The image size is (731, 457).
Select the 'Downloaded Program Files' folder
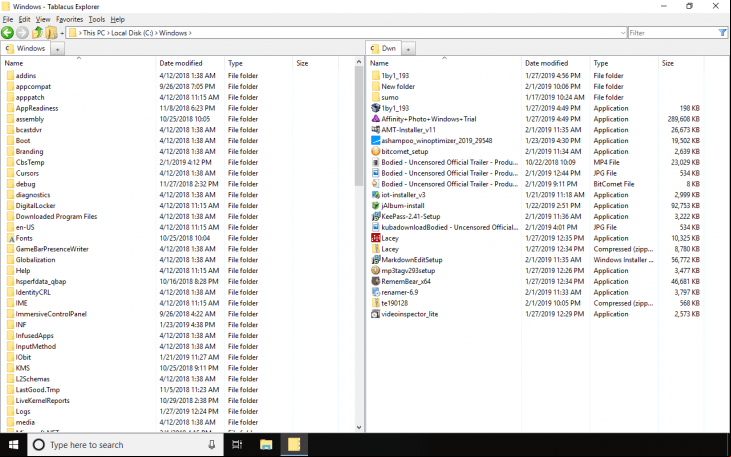(x=56, y=216)
